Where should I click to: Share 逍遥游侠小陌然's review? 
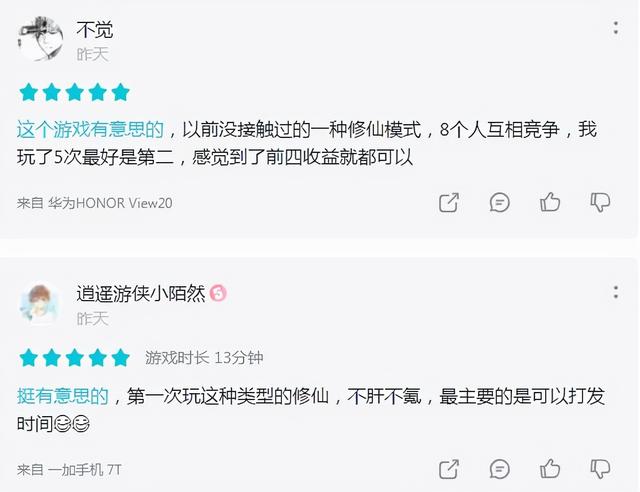click(x=449, y=469)
